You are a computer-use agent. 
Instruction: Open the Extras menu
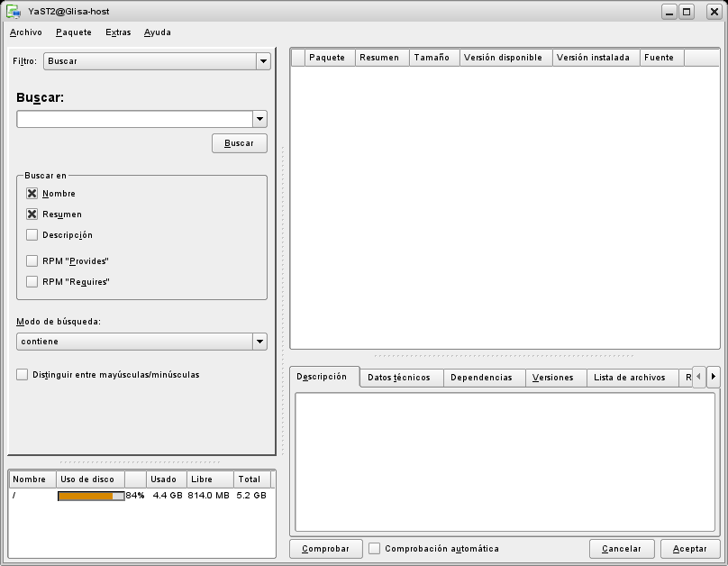118,32
